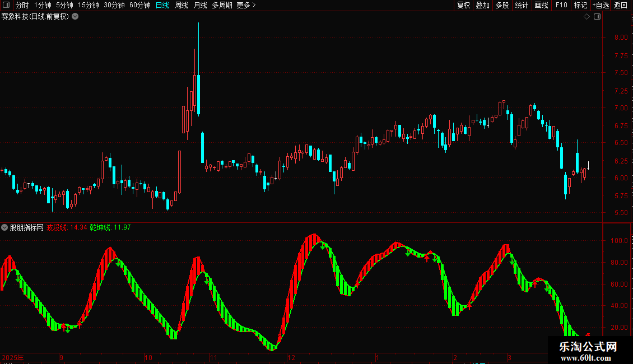
Task: Click the 叠加 overlay button
Action: pos(483,5)
